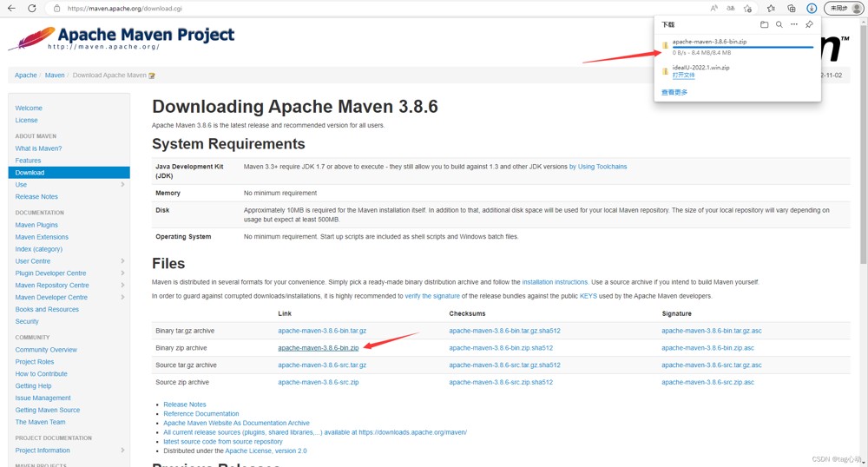Open Release Notes in the sidebar

[36, 196]
